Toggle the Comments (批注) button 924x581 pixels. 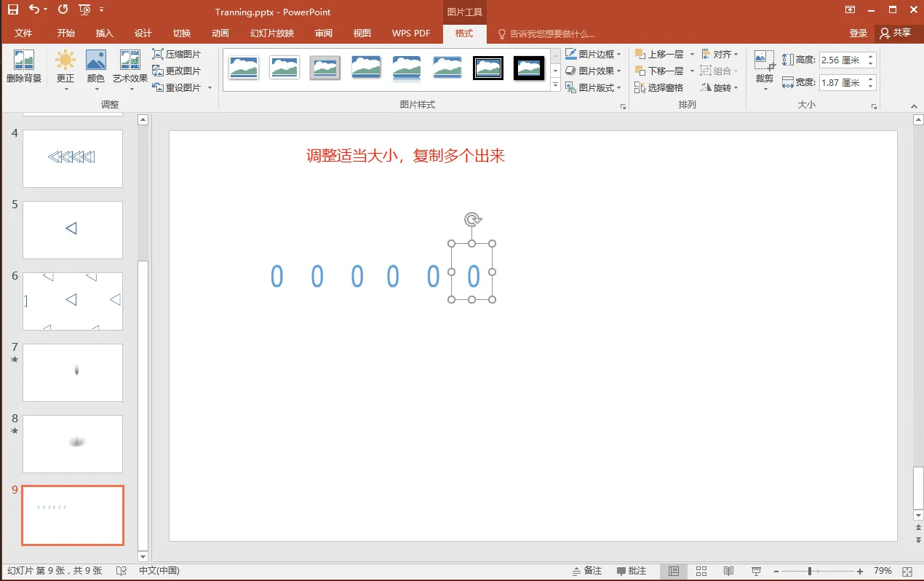coord(632,571)
